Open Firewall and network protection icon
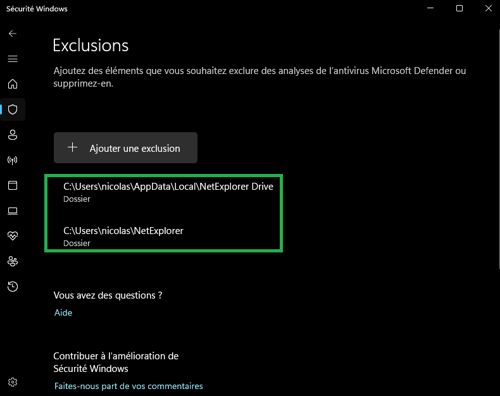 click(x=13, y=160)
